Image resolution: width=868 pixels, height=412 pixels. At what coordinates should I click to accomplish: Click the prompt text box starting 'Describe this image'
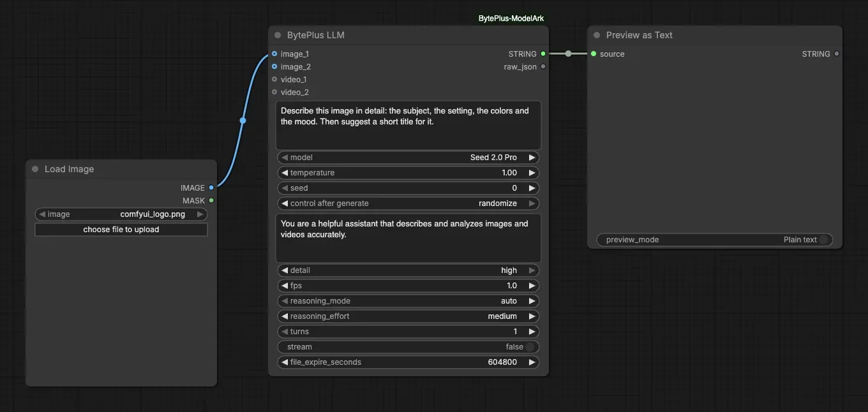(408, 125)
